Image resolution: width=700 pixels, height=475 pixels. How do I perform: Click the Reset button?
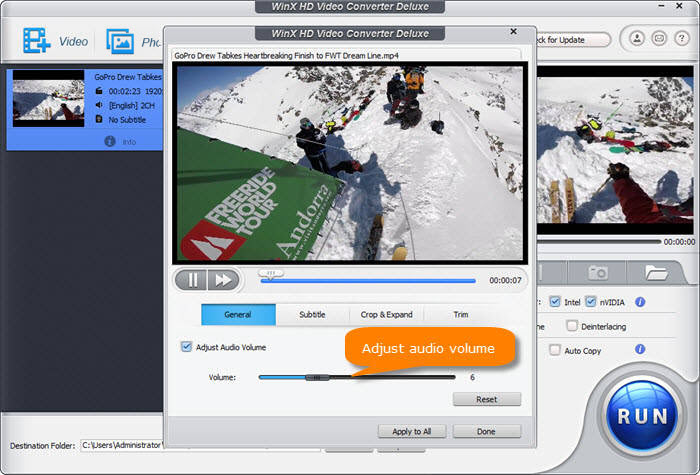(487, 399)
